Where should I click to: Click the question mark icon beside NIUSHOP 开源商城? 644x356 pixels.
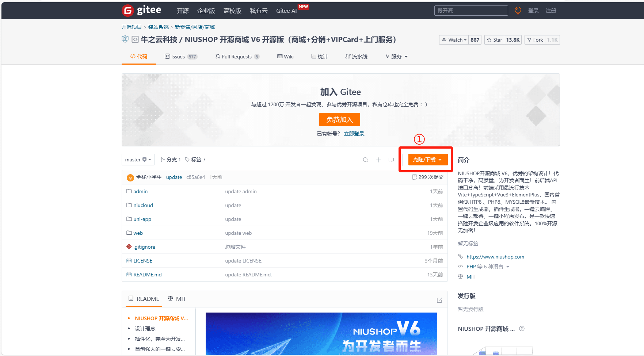pos(522,329)
